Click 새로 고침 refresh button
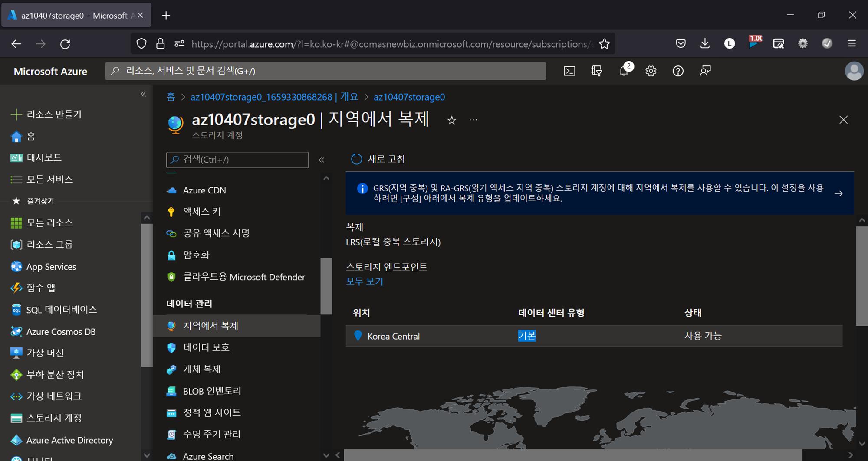Screen dimensions: 868x461 (x=378, y=159)
